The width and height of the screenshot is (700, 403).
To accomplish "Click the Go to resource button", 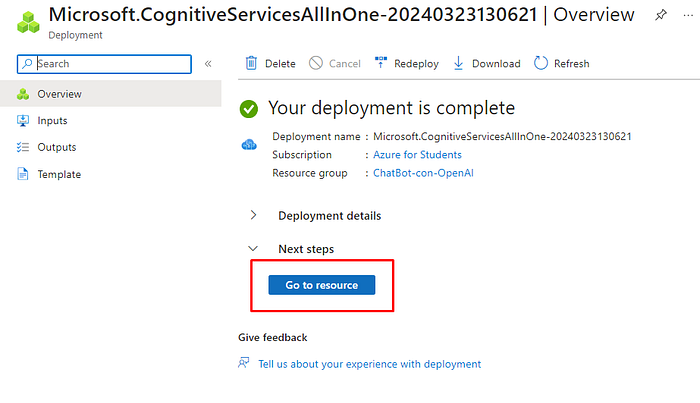I will [322, 285].
